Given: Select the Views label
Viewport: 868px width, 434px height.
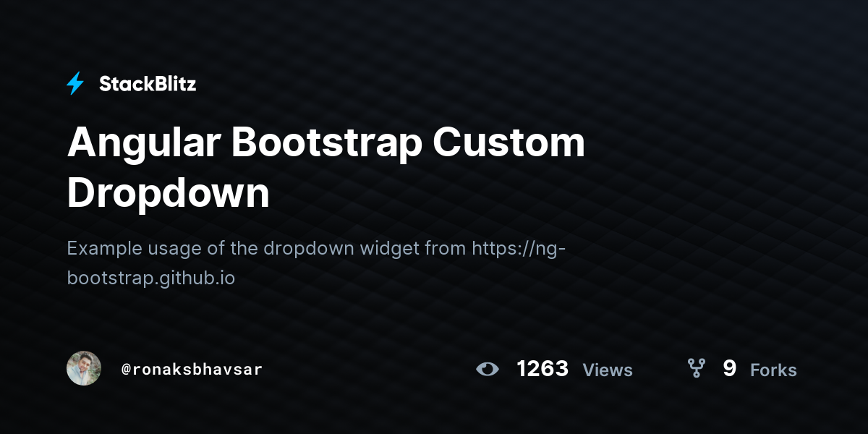Looking at the screenshot, I should (x=608, y=370).
